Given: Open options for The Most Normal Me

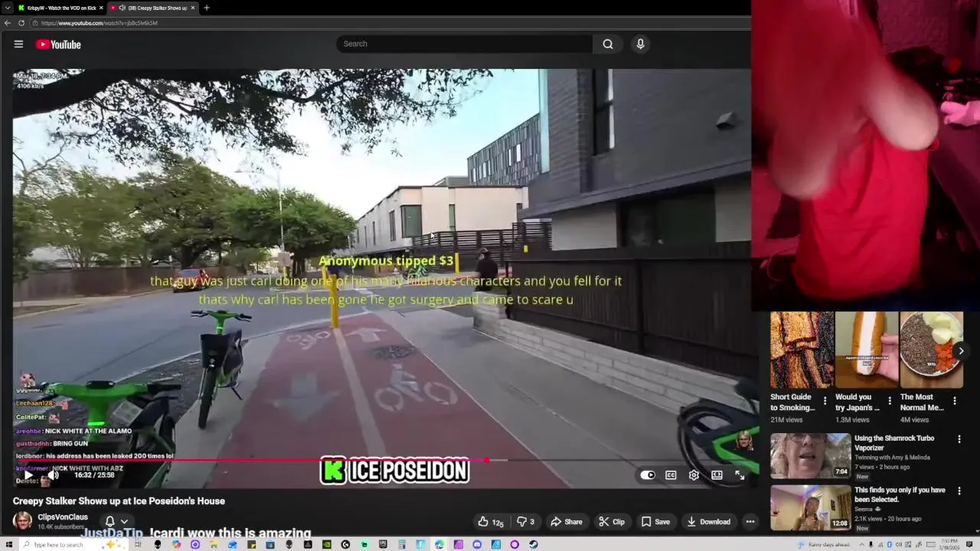Looking at the screenshot, I should point(955,401).
